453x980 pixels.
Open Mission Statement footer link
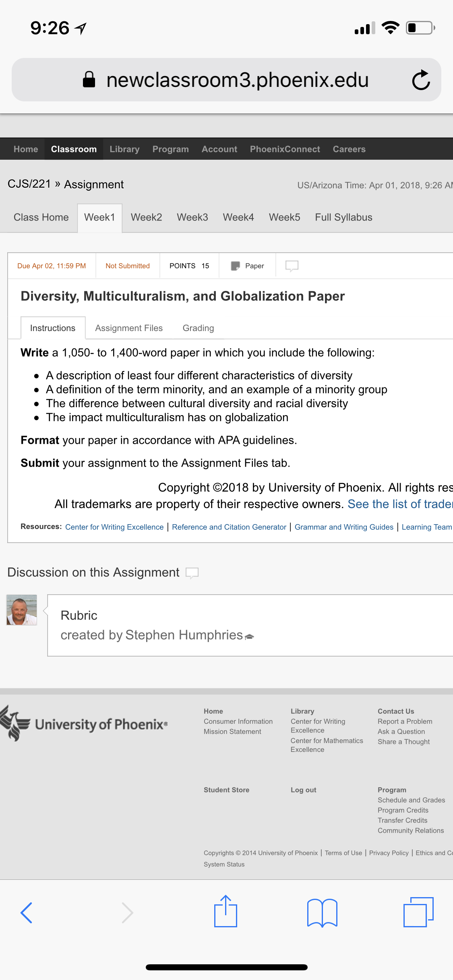[232, 731]
